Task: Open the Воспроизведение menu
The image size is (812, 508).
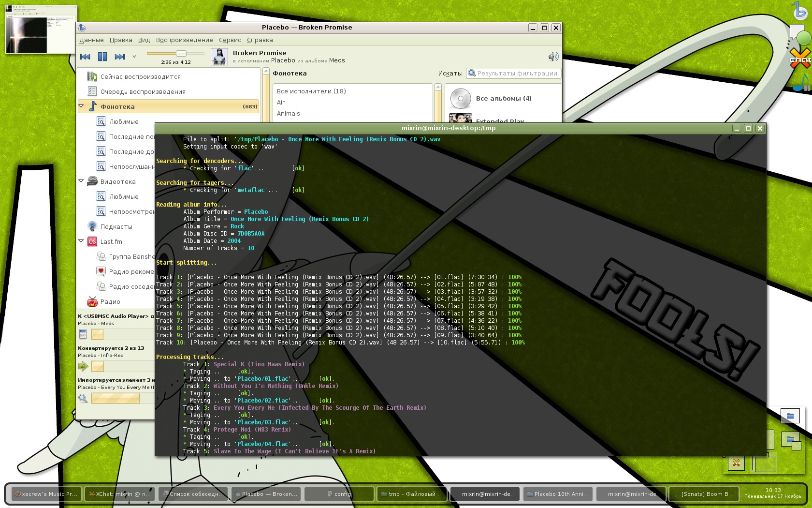Action: pyautogui.click(x=184, y=40)
